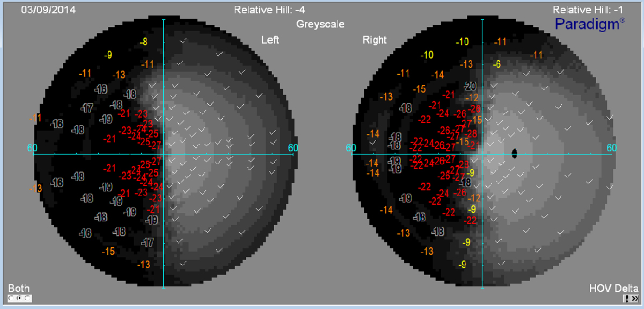Click the Both label
Screen dimensions: 644x309
19,288
